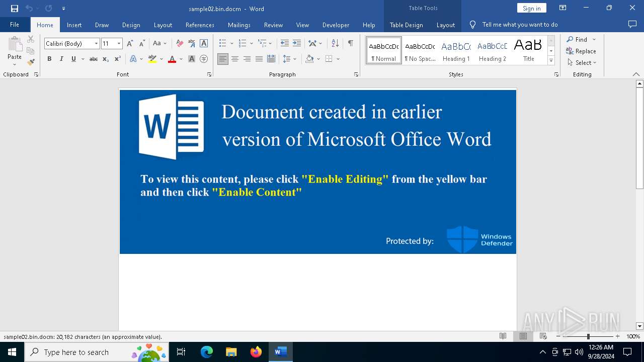
Task: Decrease font size with the Shrink Font icon
Action: coord(142,43)
